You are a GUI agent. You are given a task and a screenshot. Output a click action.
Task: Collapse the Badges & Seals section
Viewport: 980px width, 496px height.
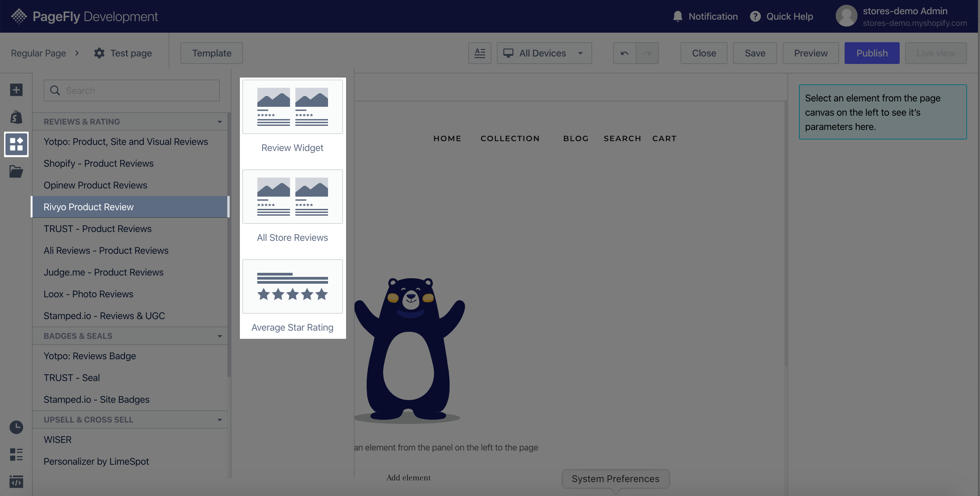219,336
